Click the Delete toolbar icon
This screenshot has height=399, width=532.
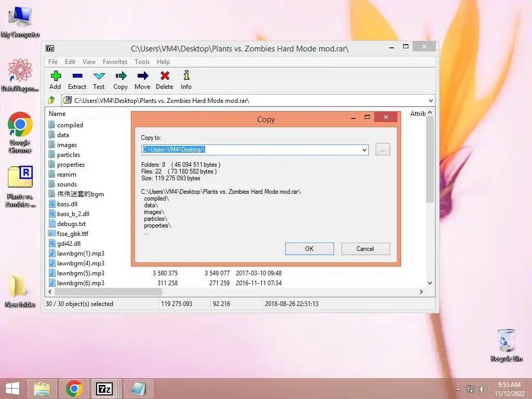[165, 80]
